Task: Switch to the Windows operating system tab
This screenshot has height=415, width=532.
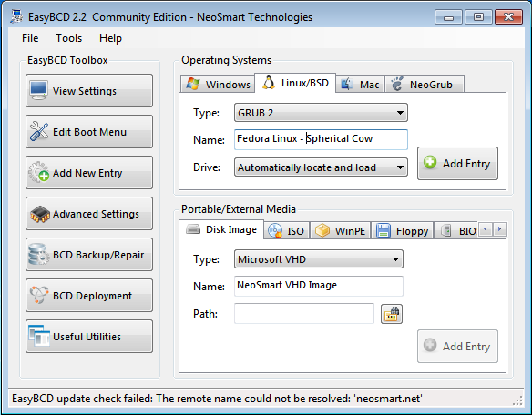Action: (x=218, y=84)
